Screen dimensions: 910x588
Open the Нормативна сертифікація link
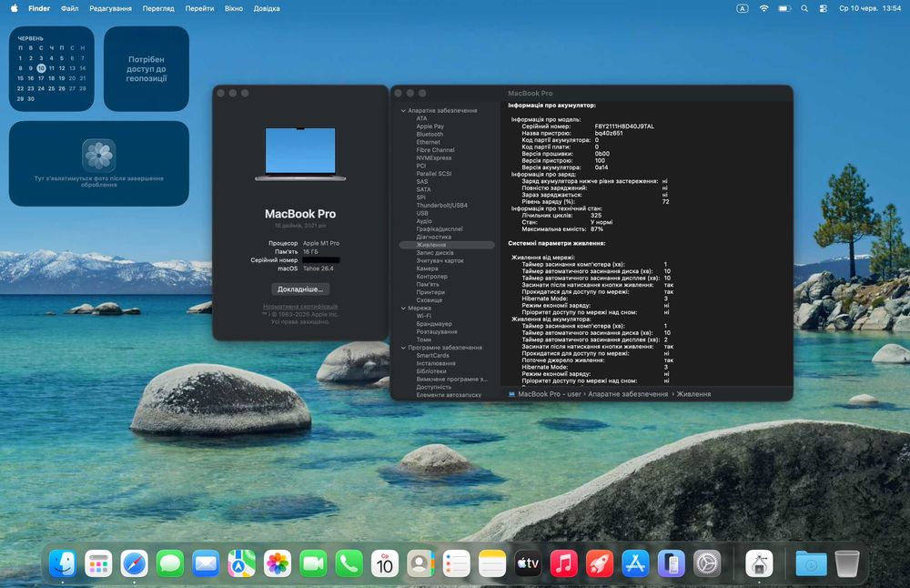point(300,307)
